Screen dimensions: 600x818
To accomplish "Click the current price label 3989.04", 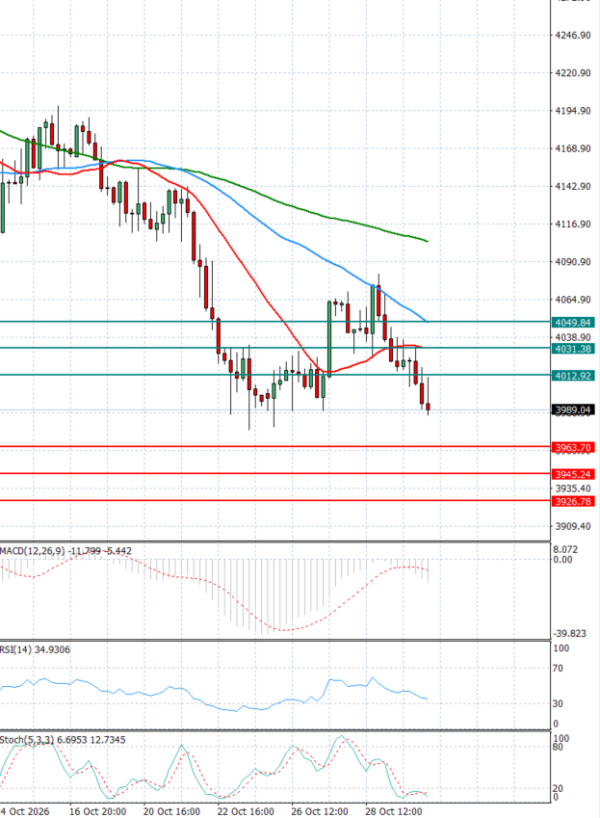I will coord(573,410).
